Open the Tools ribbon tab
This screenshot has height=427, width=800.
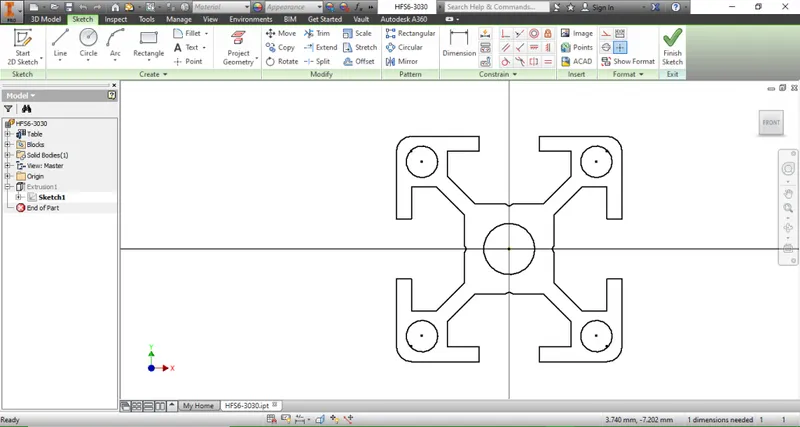pyautogui.click(x=147, y=19)
